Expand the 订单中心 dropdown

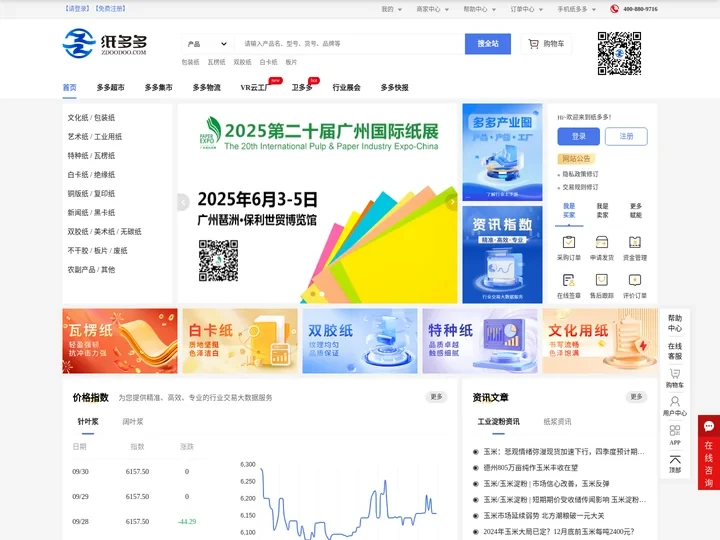(x=527, y=9)
